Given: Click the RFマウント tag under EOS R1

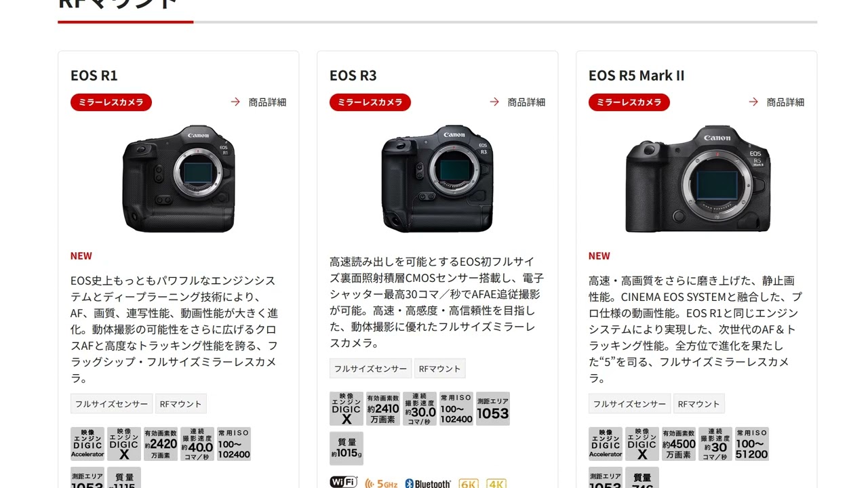Looking at the screenshot, I should 181,404.
